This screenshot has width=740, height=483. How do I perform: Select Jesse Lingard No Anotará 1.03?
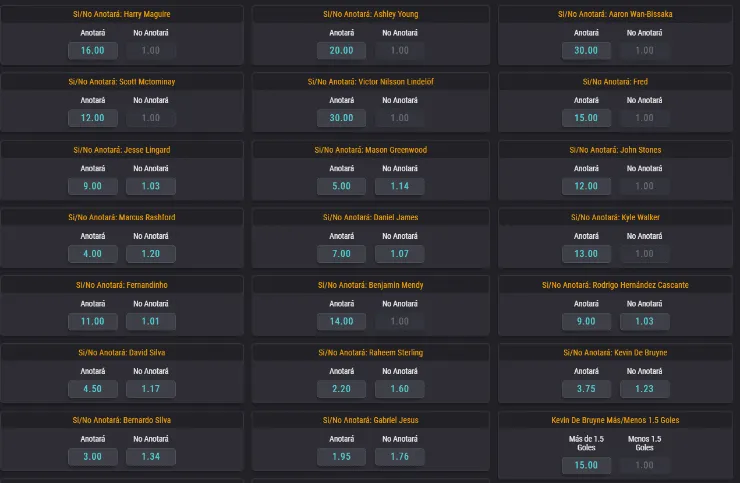(150, 186)
